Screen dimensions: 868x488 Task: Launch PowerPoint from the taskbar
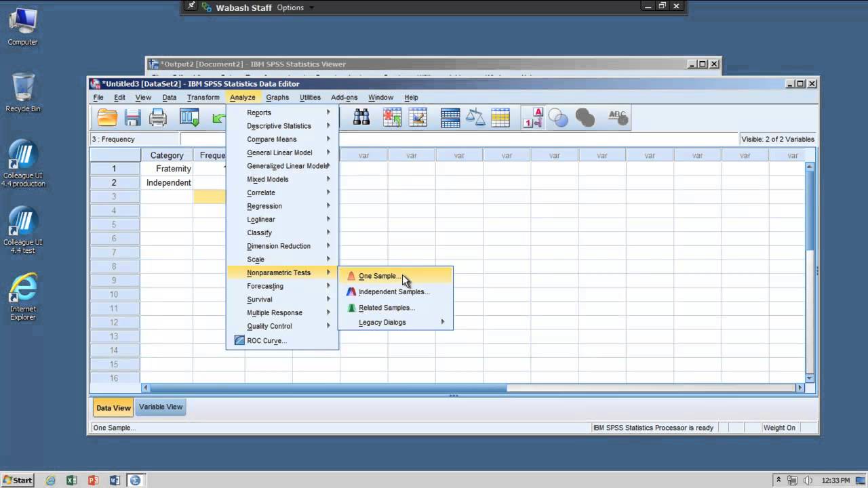[x=94, y=481]
